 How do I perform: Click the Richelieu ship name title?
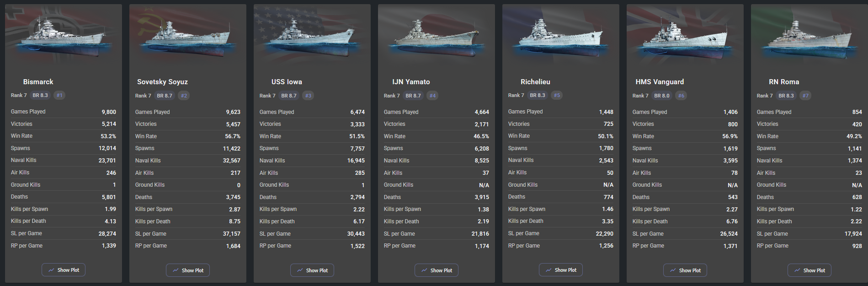coord(535,82)
